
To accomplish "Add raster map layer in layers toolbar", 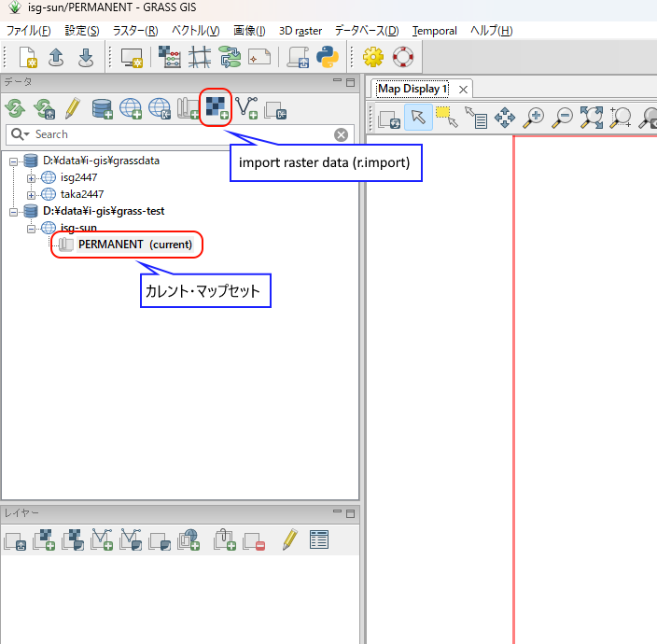I will coord(44,539).
